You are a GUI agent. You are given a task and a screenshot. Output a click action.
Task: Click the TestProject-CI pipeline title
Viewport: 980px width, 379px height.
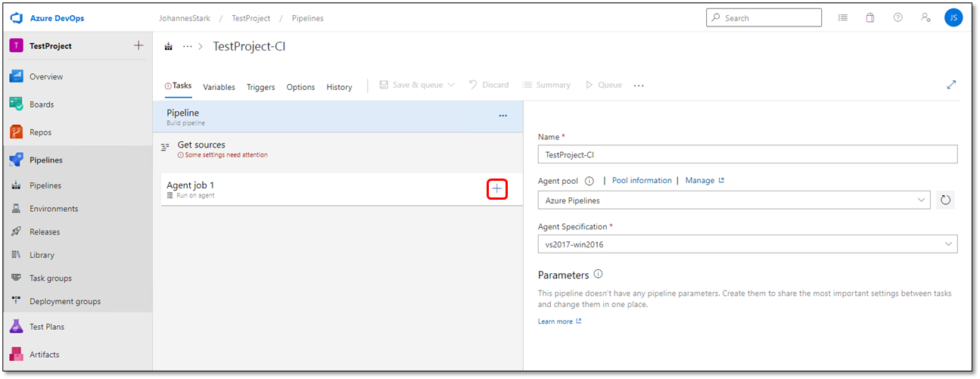249,46
